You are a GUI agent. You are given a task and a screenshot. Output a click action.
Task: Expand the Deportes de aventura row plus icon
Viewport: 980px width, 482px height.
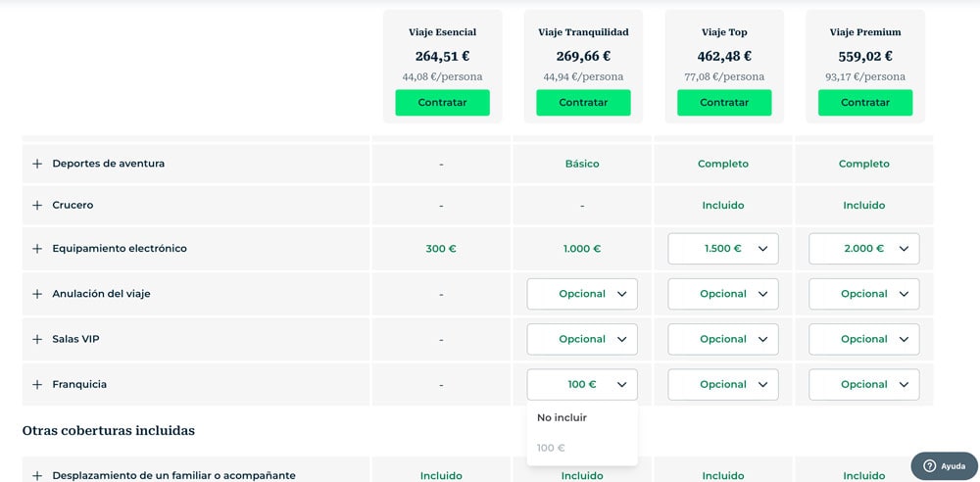(x=37, y=164)
